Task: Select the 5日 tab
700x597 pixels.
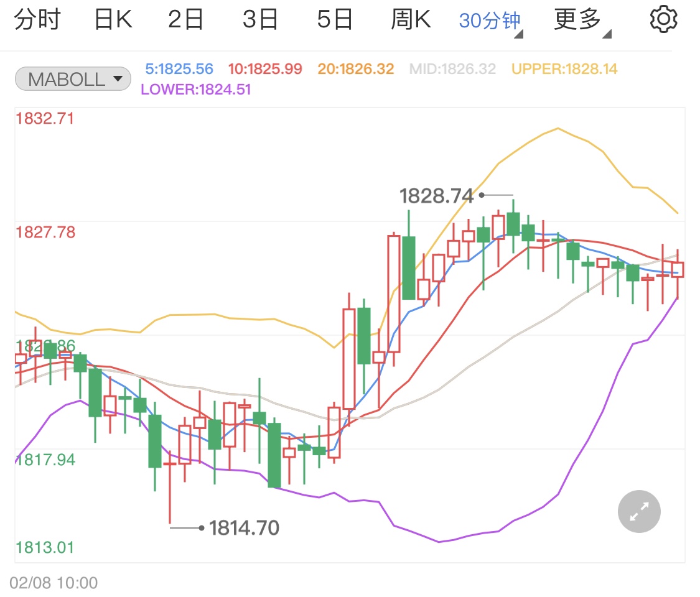Action: pyautogui.click(x=335, y=20)
